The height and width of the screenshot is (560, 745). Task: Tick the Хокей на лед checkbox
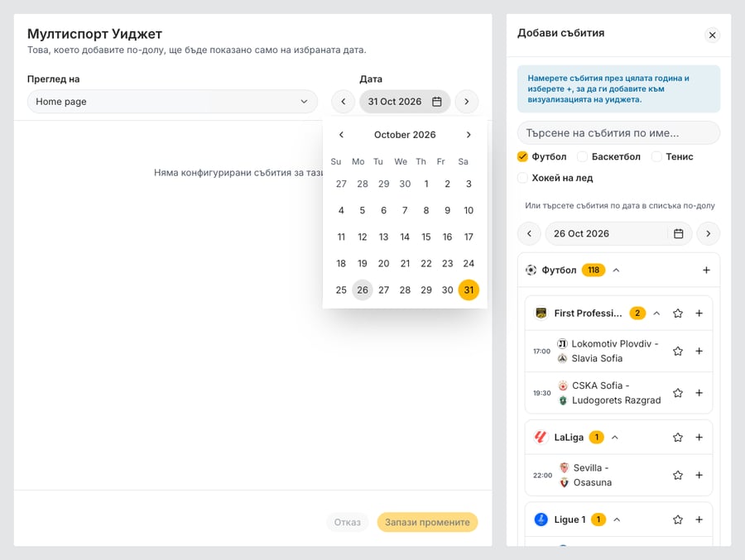click(522, 178)
